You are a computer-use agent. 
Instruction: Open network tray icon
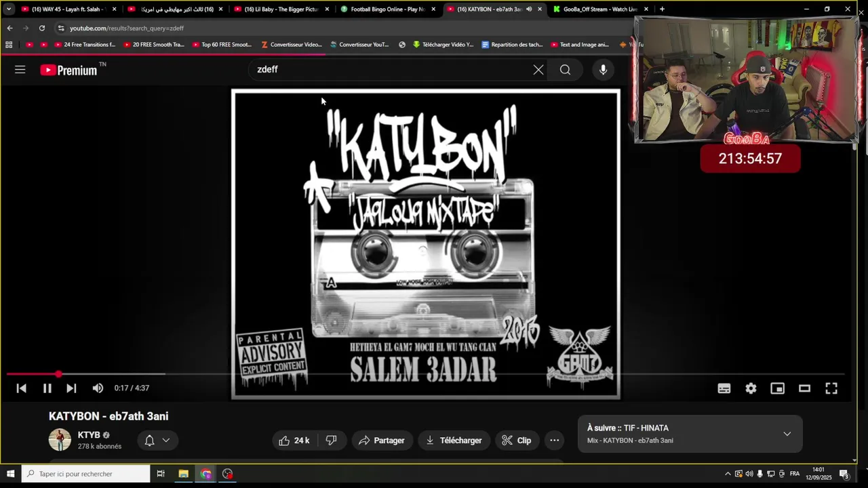[x=771, y=474]
